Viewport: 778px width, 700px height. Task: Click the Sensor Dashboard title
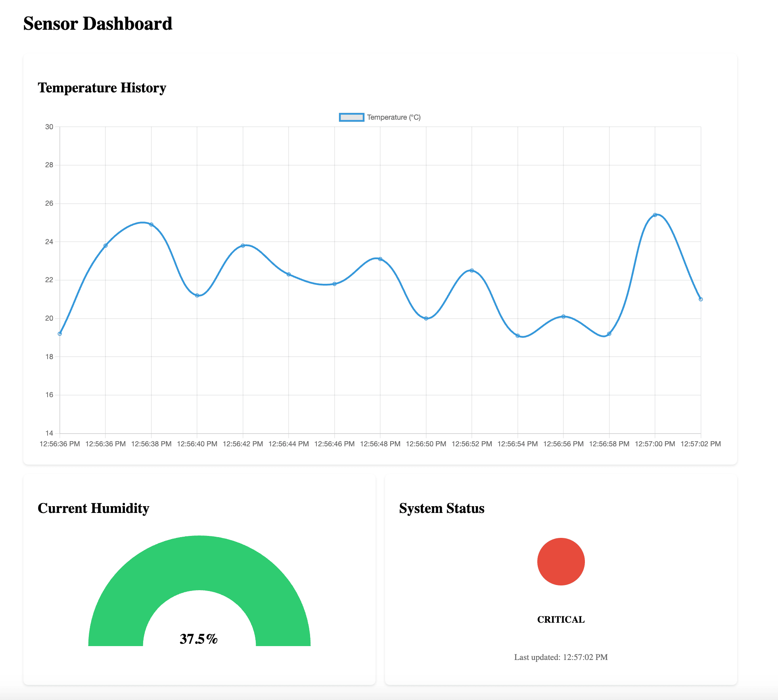coord(98,23)
